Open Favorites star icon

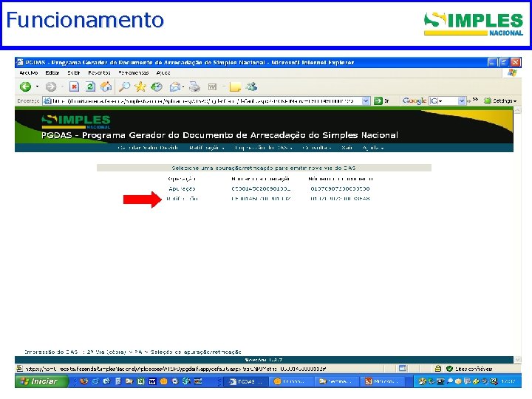point(140,87)
